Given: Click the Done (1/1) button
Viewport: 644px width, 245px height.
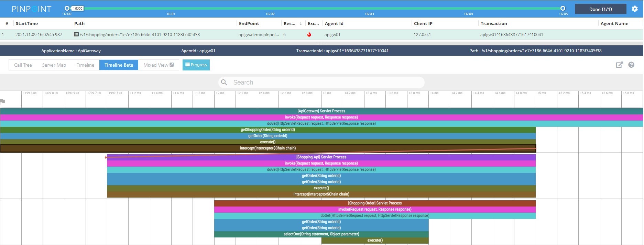Looking at the screenshot, I should click(x=600, y=9).
